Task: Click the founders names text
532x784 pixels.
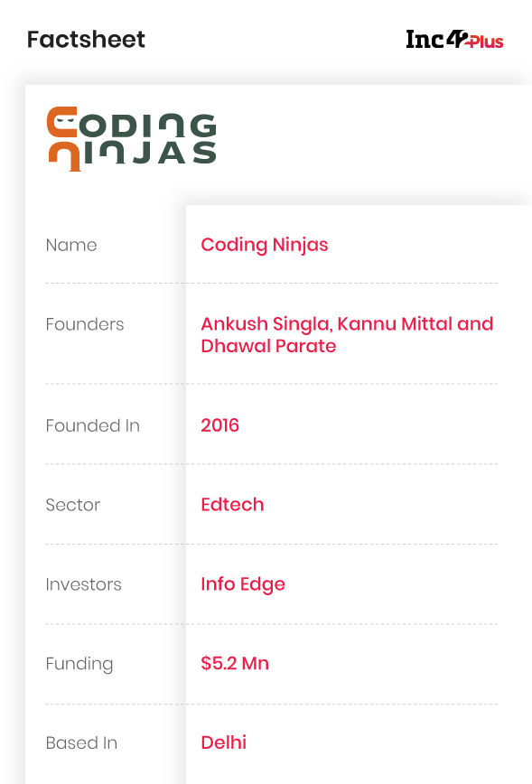Action: click(x=347, y=334)
